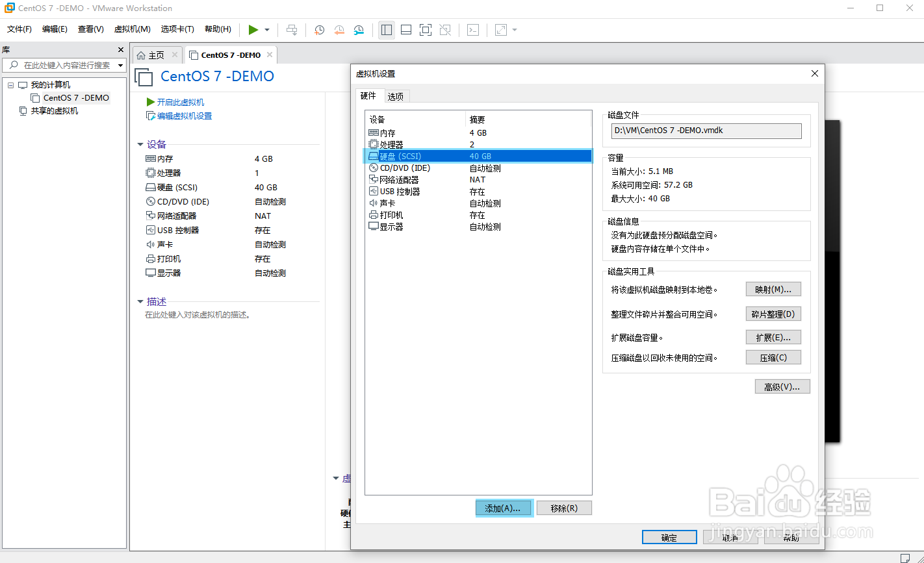Viewport: 924px width, 563px height.
Task: Select 内存 row in settings device list
Action: [478, 133]
